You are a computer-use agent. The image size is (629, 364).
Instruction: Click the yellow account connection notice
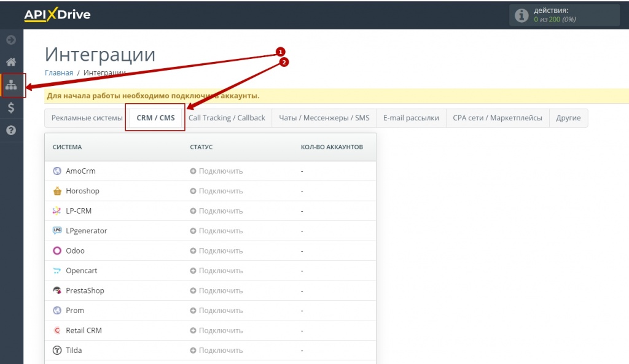[336, 96]
